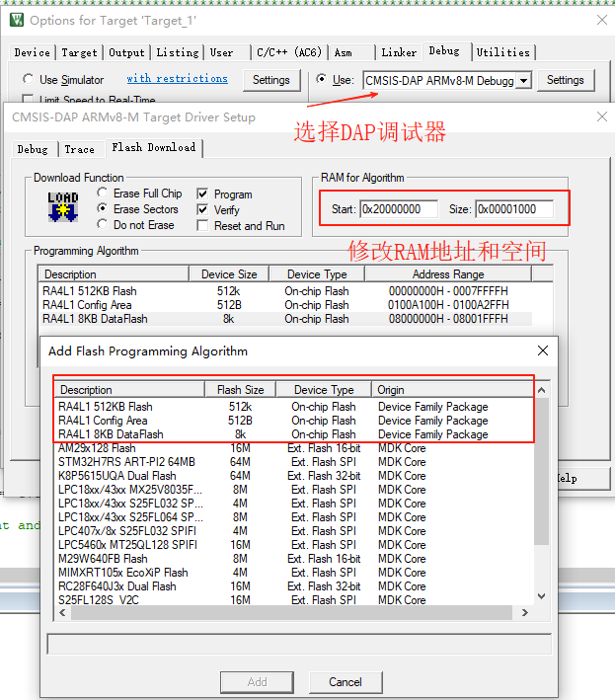The image size is (615, 700).
Task: Toggle the Verify checkbox
Action: point(202,209)
